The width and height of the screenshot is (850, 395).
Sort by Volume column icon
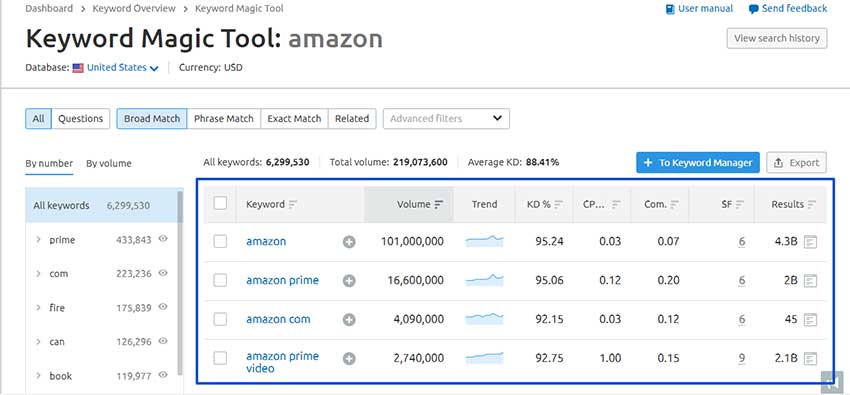coord(439,204)
